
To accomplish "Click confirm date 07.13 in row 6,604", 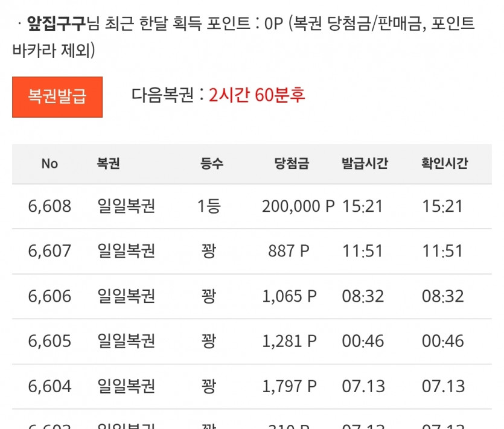I will point(443,386).
